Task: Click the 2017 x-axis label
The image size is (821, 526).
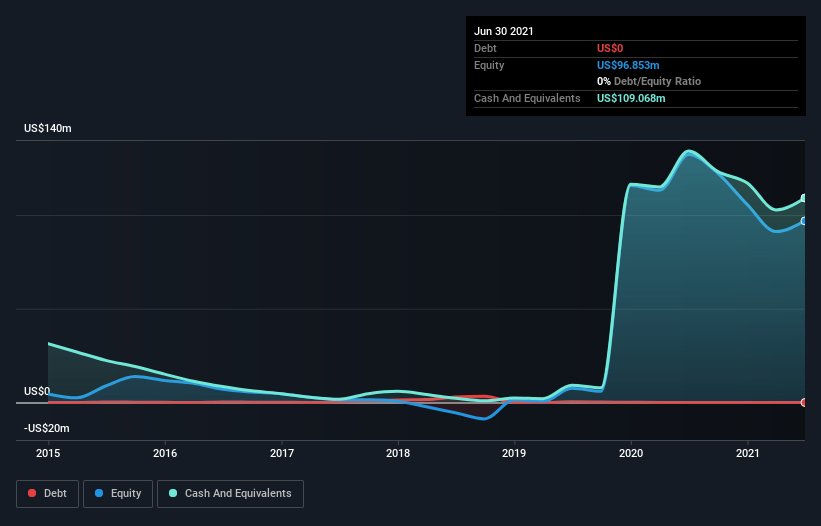Action: pyautogui.click(x=282, y=453)
